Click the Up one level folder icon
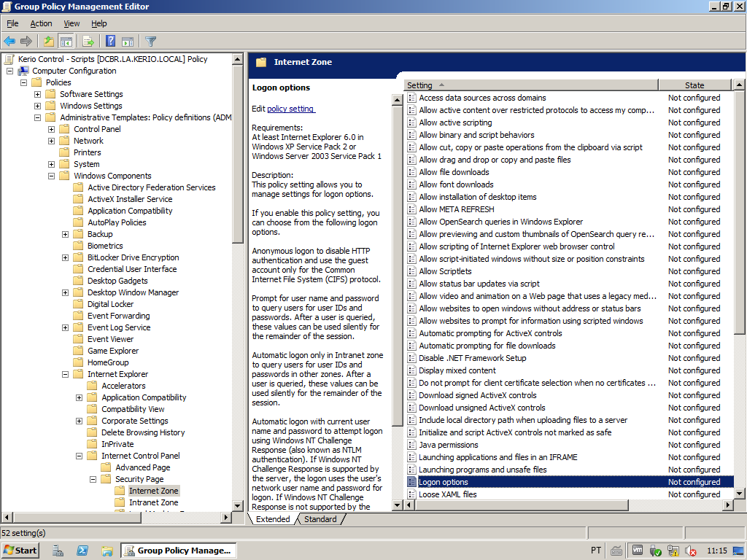The image size is (747, 560). [49, 41]
